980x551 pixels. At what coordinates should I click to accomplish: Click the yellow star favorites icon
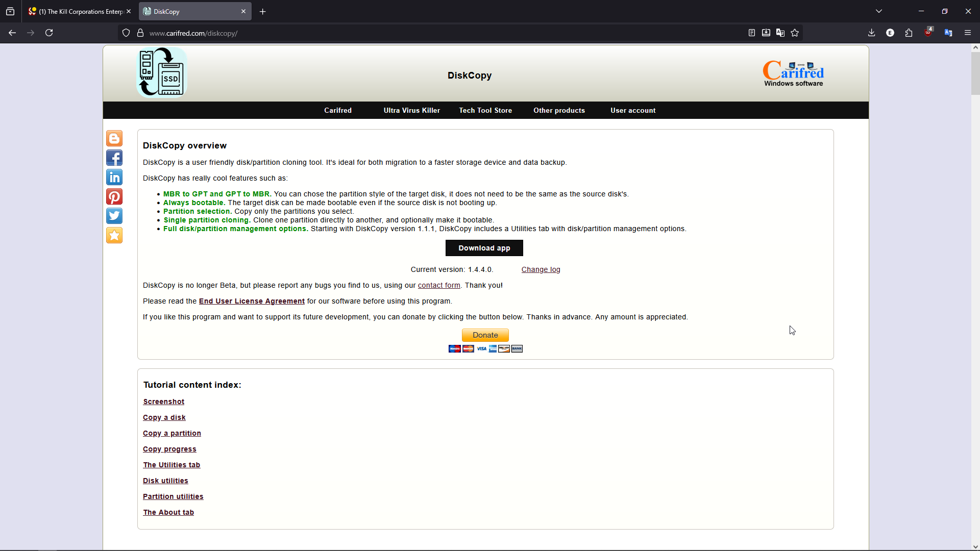pos(114,236)
